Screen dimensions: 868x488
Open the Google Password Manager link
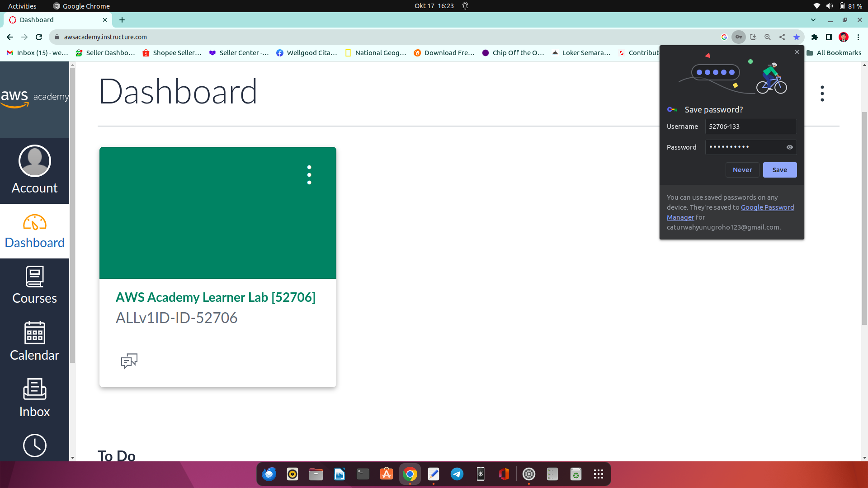(767, 207)
